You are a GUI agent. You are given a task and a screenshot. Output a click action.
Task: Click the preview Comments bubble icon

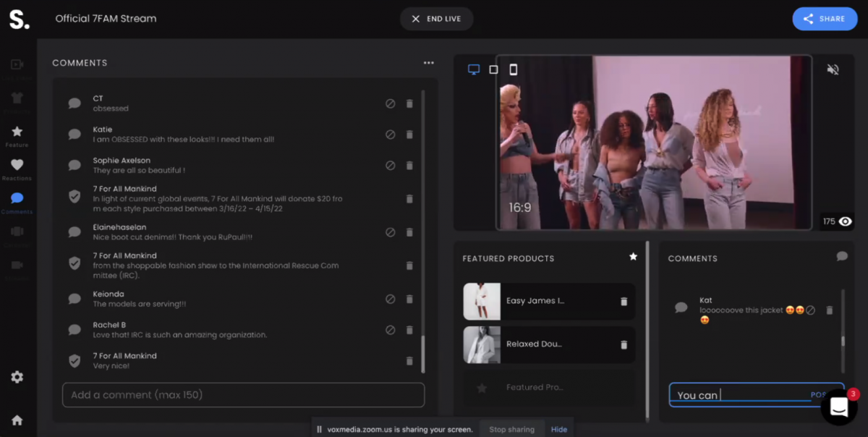[842, 256]
